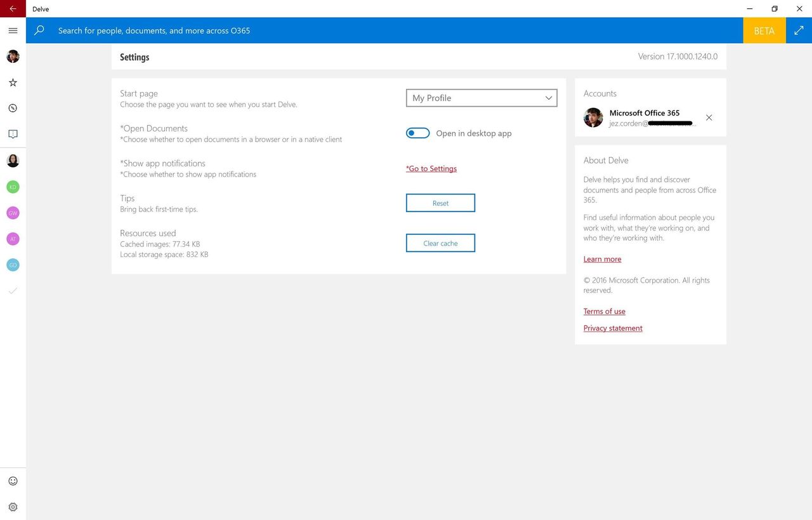Click the Tips label
Screen dimensions: 812x520
click(x=128, y=198)
